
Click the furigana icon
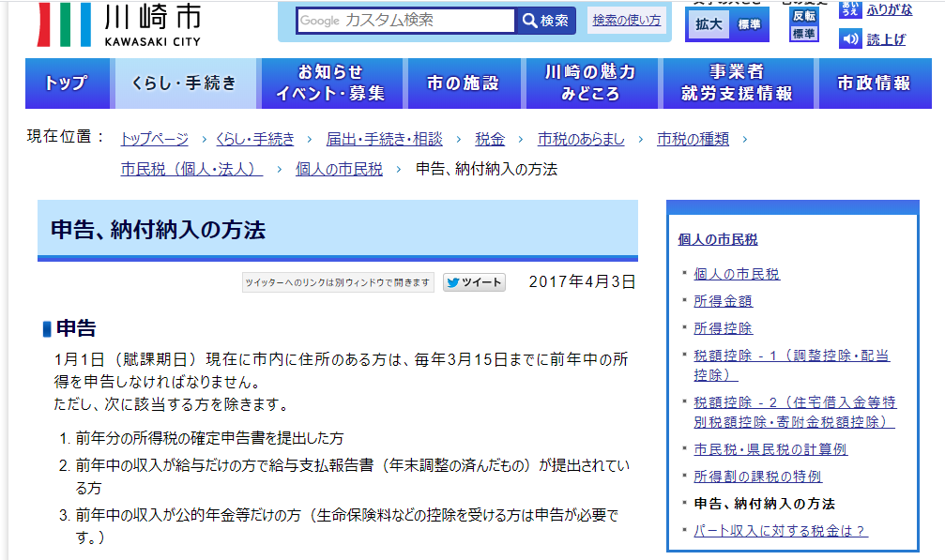tap(850, 9)
